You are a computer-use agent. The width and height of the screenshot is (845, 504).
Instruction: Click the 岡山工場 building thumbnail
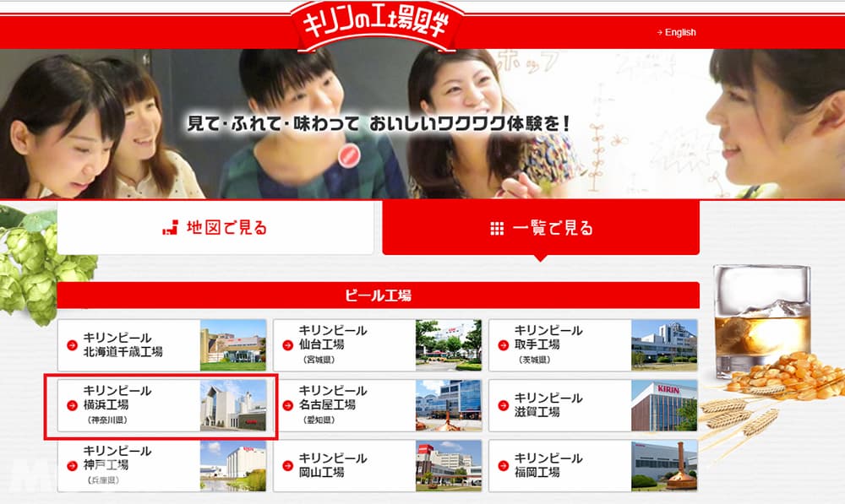click(x=449, y=466)
